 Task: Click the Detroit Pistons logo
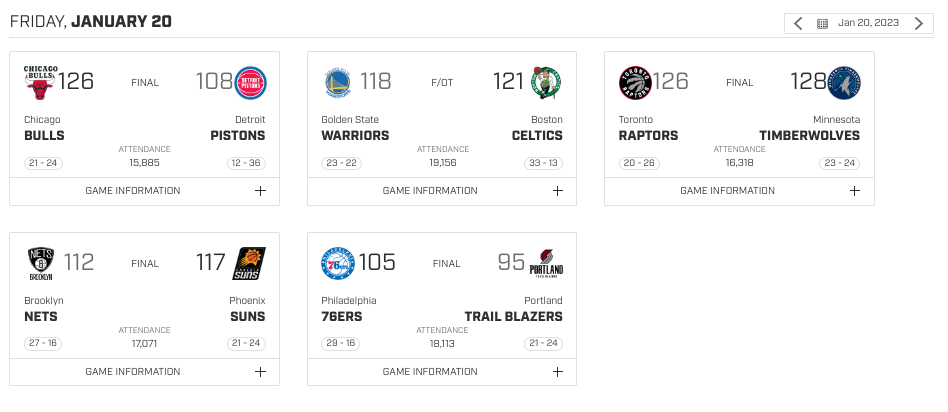pyautogui.click(x=250, y=82)
